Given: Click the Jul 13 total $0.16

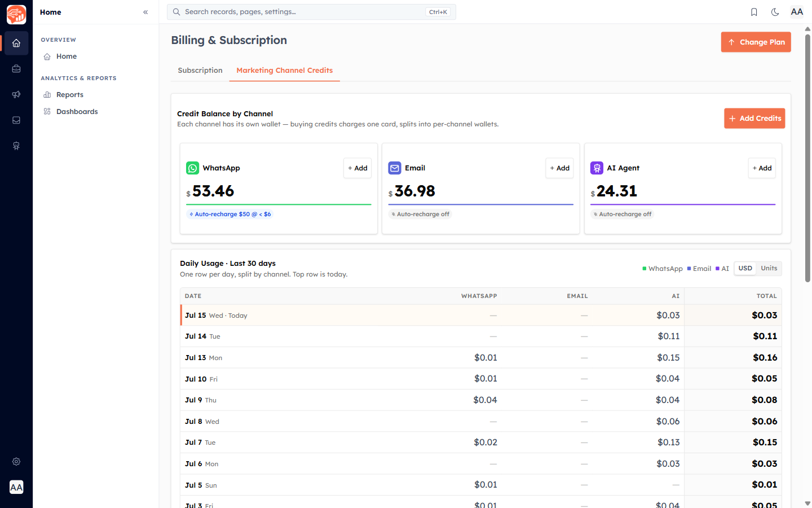Looking at the screenshot, I should (x=765, y=358).
